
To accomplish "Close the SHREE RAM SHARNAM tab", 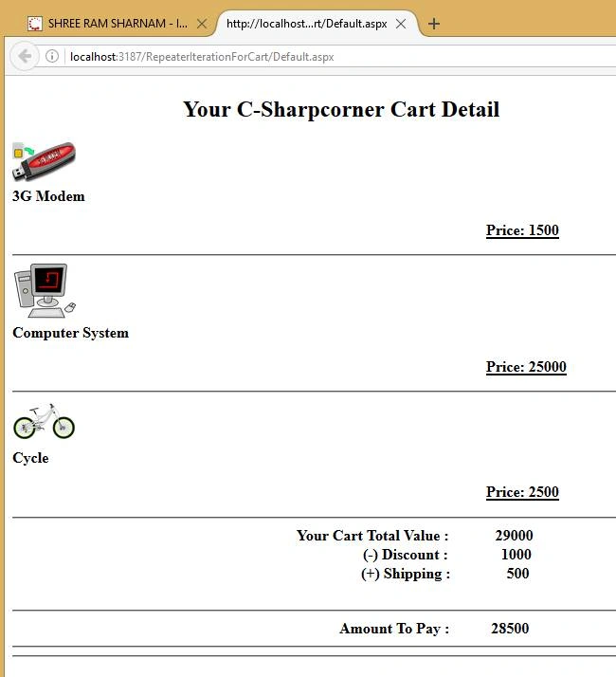I will pos(202,24).
